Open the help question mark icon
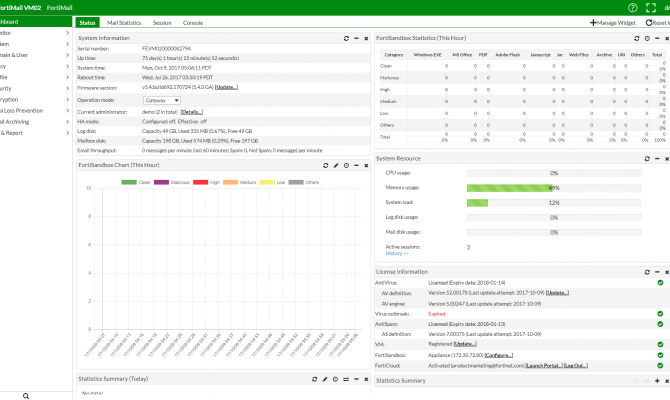Image resolution: width=670 pixels, height=400 pixels. (x=632, y=8)
